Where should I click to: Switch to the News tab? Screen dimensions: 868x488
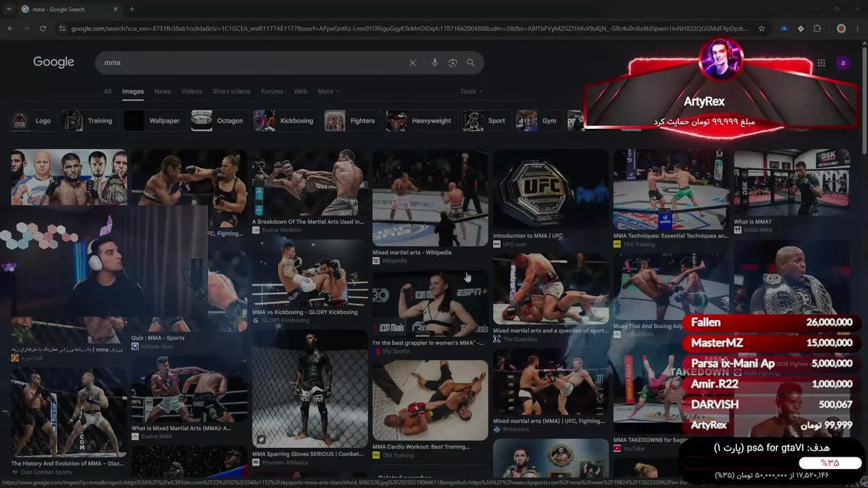(163, 91)
